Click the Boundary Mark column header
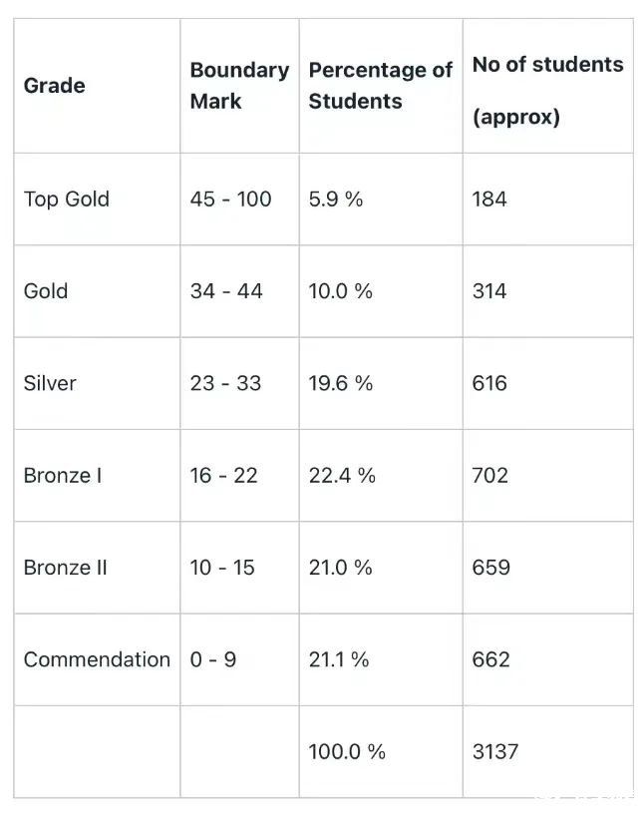The width and height of the screenshot is (644, 829). pyautogui.click(x=238, y=86)
